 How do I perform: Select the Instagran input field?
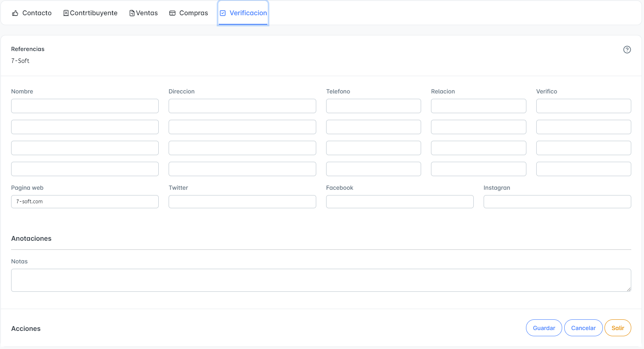(x=557, y=202)
